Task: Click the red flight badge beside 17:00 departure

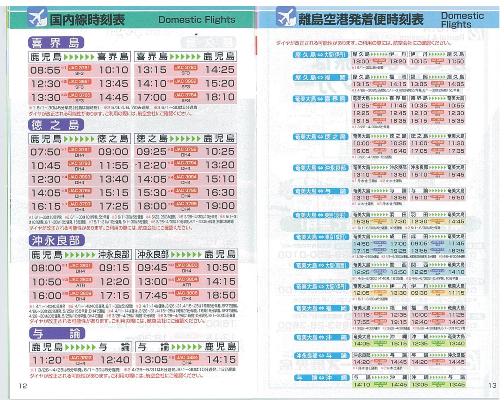Action: coord(186,95)
